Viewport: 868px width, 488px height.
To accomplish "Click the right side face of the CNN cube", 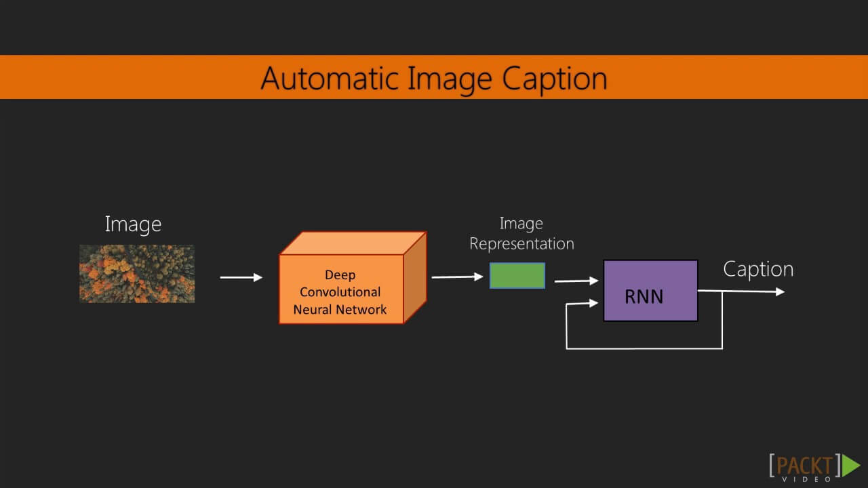I will point(415,278).
